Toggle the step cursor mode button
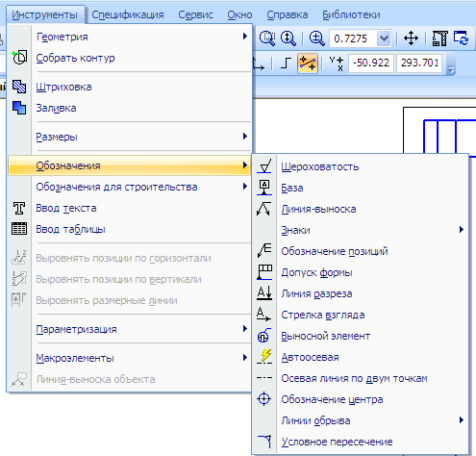 tap(286, 63)
